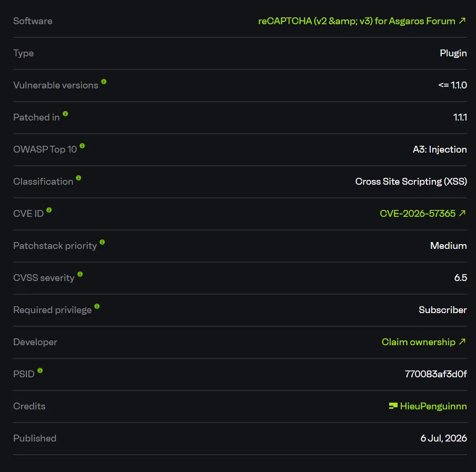Click info icon next to PSID
This screenshot has height=472, width=476.
coord(40,370)
